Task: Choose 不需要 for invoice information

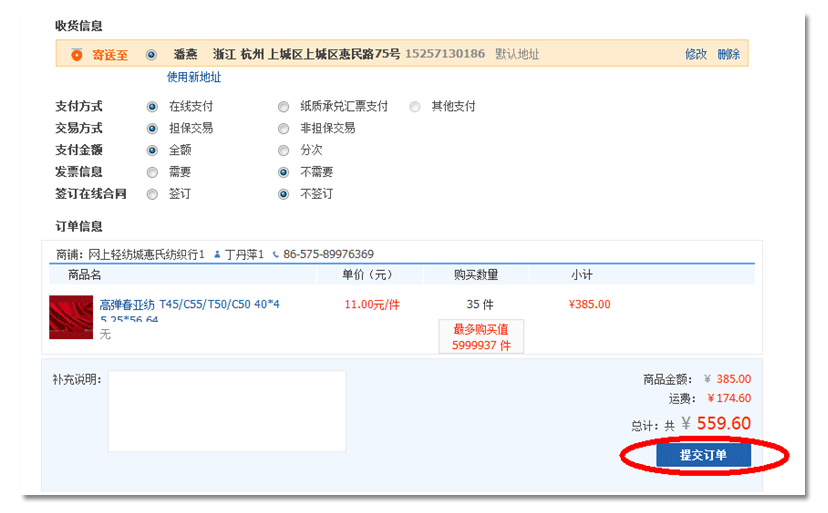Action: click(284, 172)
